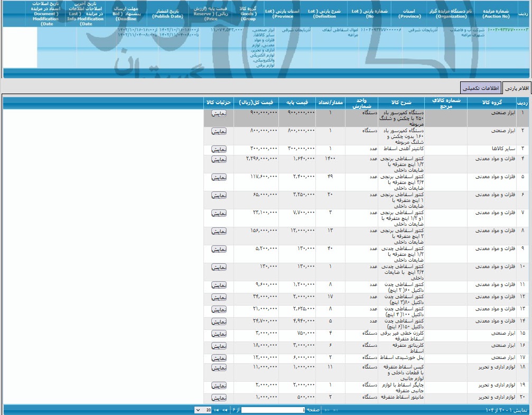
Task: Open the rows-per-page dropdown showing 20
Action: (201, 410)
